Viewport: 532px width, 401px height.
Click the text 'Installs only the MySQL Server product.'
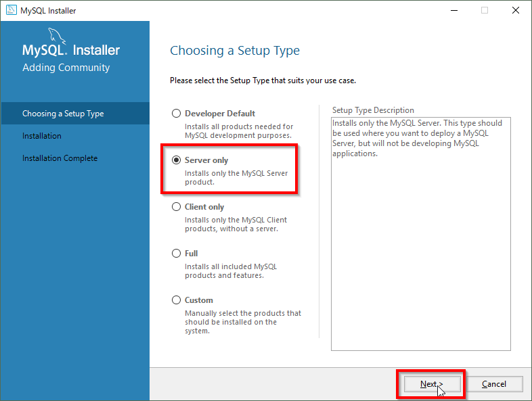coord(236,178)
